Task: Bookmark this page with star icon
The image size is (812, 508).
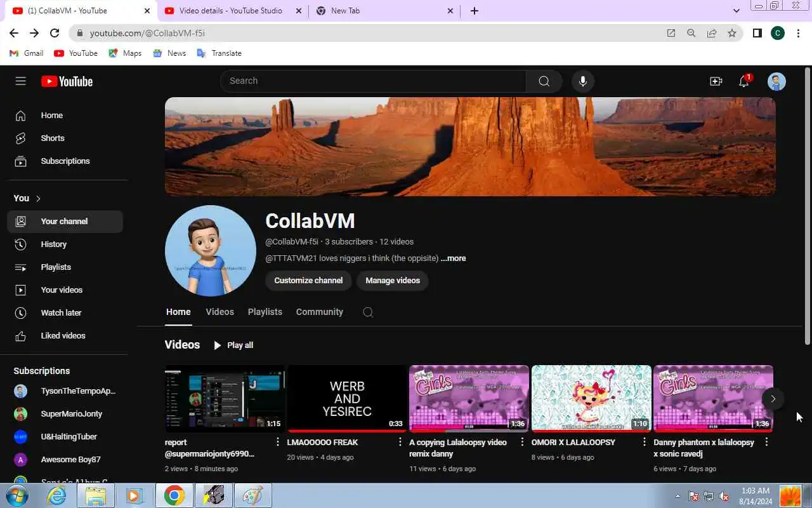Action: [732, 33]
